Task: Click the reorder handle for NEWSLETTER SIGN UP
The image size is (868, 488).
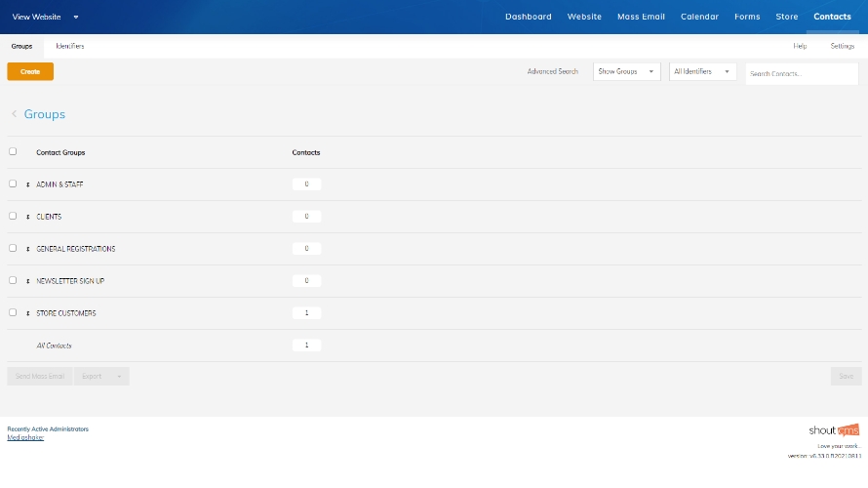Action: [x=28, y=281]
